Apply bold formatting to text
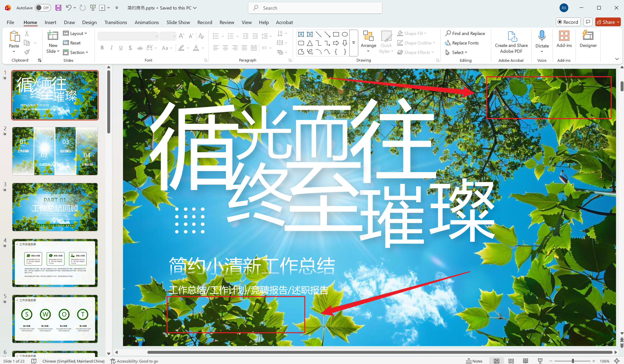Viewport: 624px width, 364px height. 102,48
